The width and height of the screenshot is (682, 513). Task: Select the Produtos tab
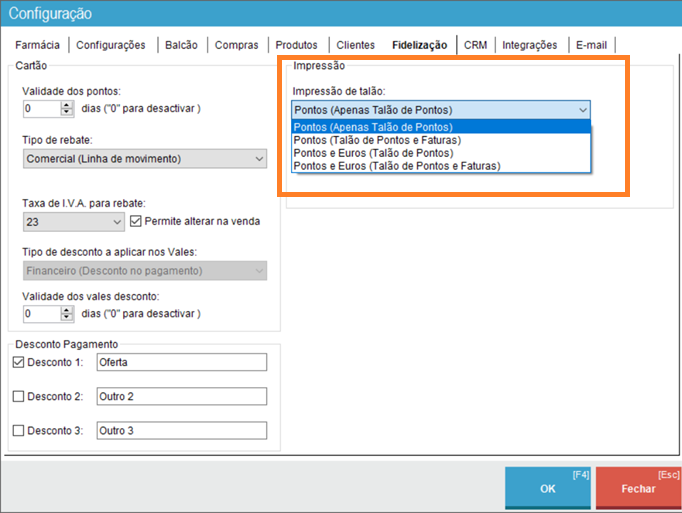click(x=296, y=45)
